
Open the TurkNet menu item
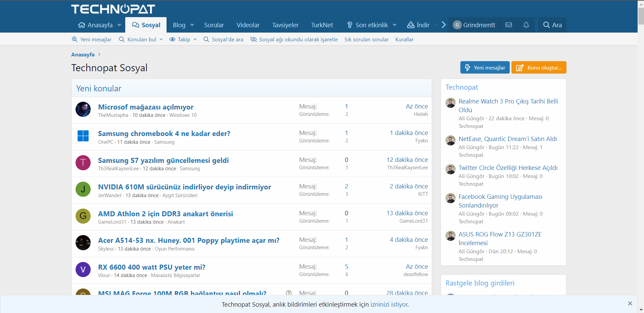click(322, 25)
